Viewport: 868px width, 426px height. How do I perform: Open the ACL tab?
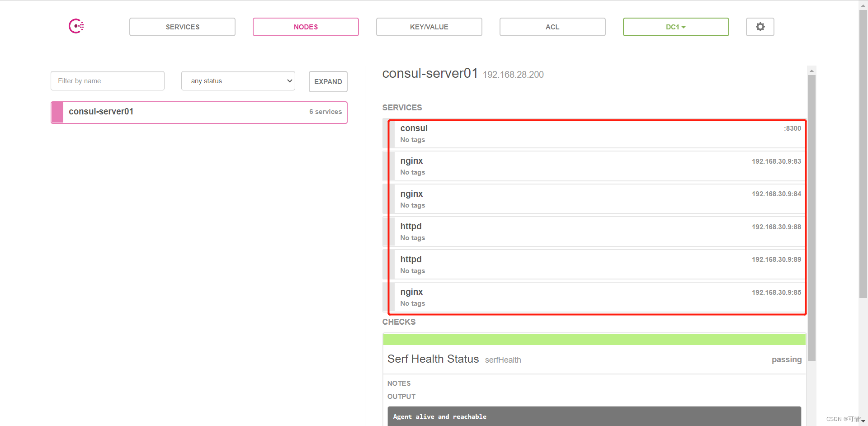coord(552,27)
